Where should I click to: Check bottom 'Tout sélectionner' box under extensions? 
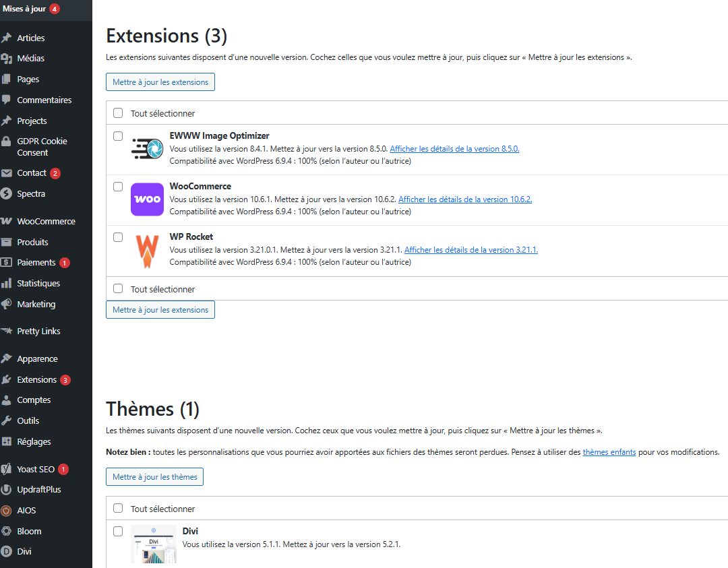118,288
